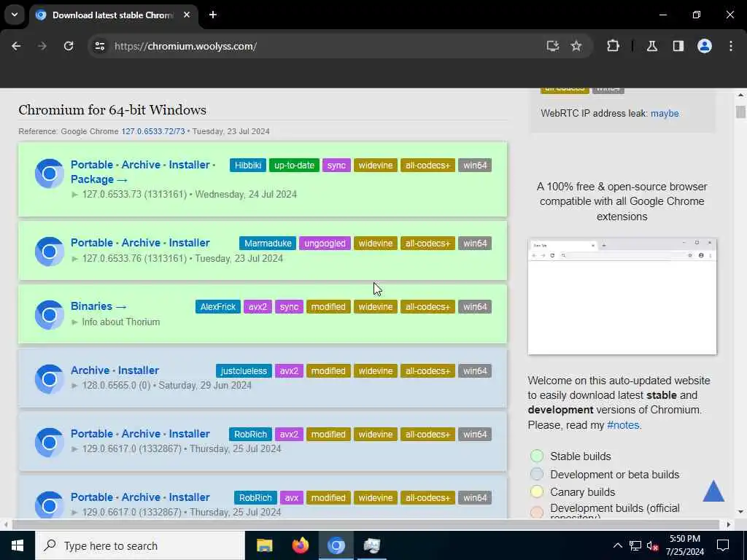Open Portable Archive Installer link for Marmaduke

coord(140,243)
